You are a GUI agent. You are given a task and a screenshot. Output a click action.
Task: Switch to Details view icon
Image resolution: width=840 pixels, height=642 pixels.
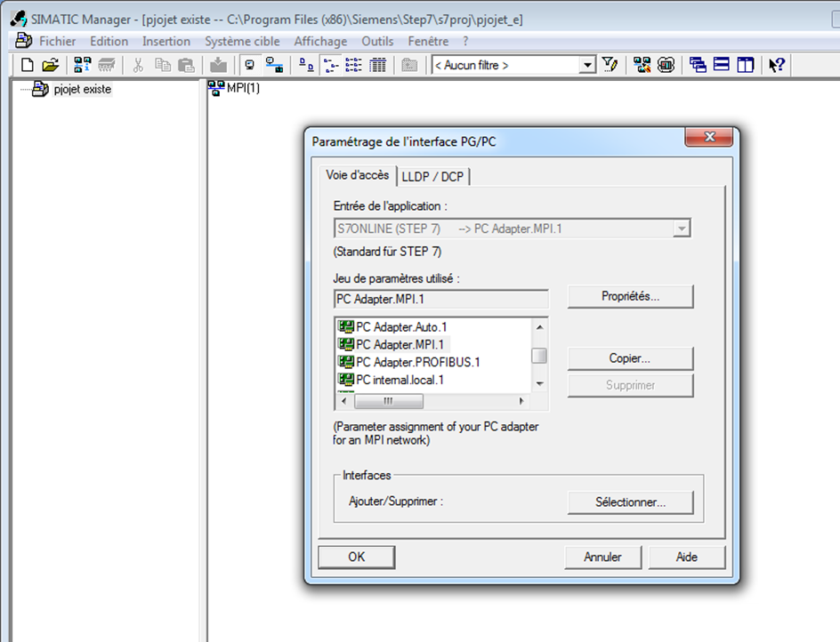(x=377, y=65)
